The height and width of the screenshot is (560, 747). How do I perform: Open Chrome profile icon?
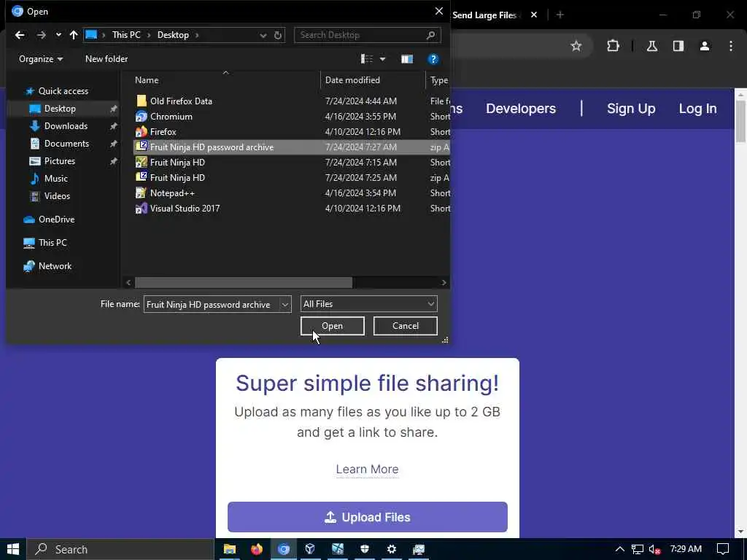pos(705,46)
